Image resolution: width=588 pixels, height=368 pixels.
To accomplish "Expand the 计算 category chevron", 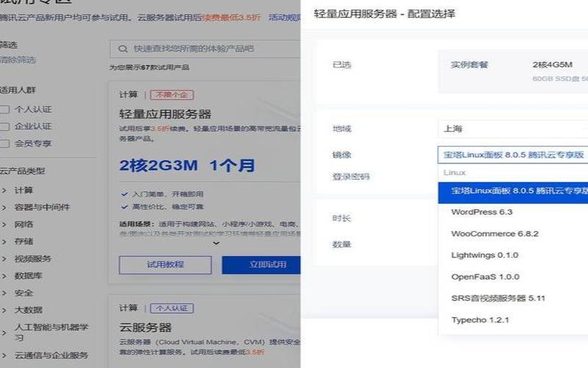I will [4, 190].
